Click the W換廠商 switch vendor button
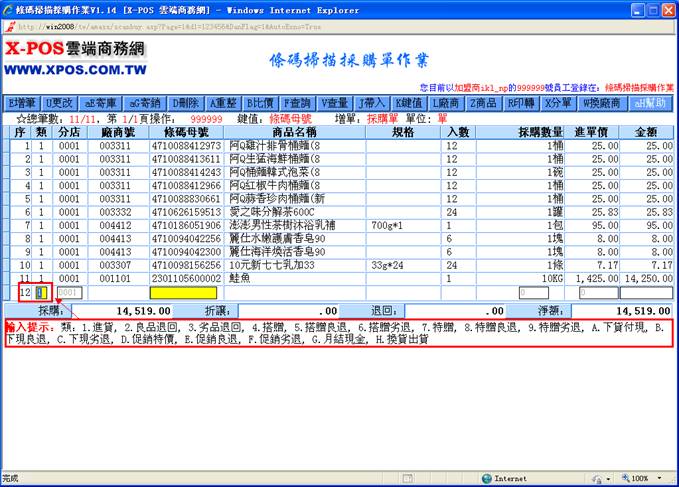 click(603, 103)
